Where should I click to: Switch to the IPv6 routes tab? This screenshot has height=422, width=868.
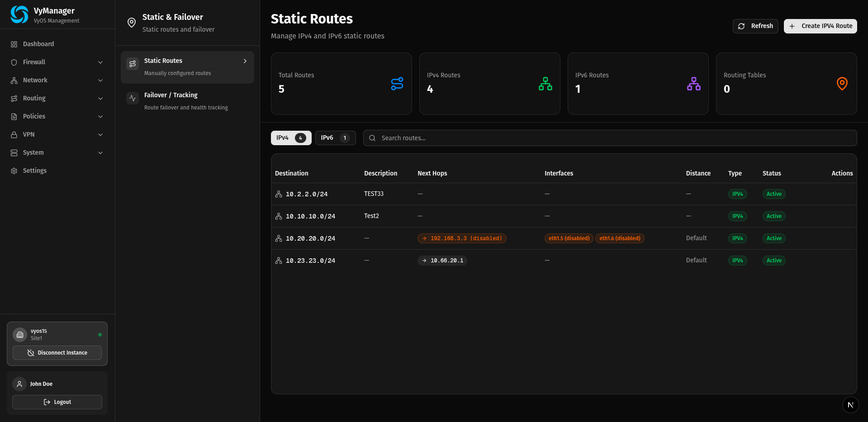[x=335, y=138]
